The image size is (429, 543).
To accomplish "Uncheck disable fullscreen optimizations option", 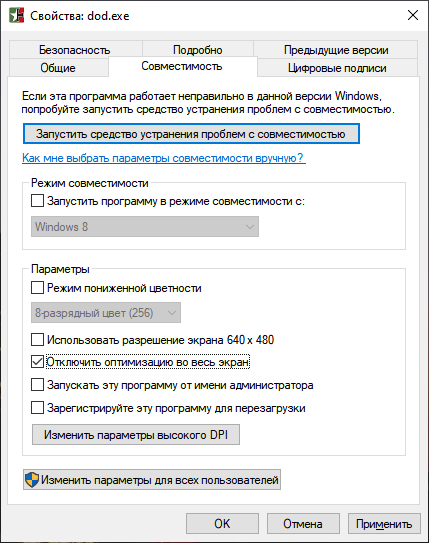I will [x=37, y=362].
